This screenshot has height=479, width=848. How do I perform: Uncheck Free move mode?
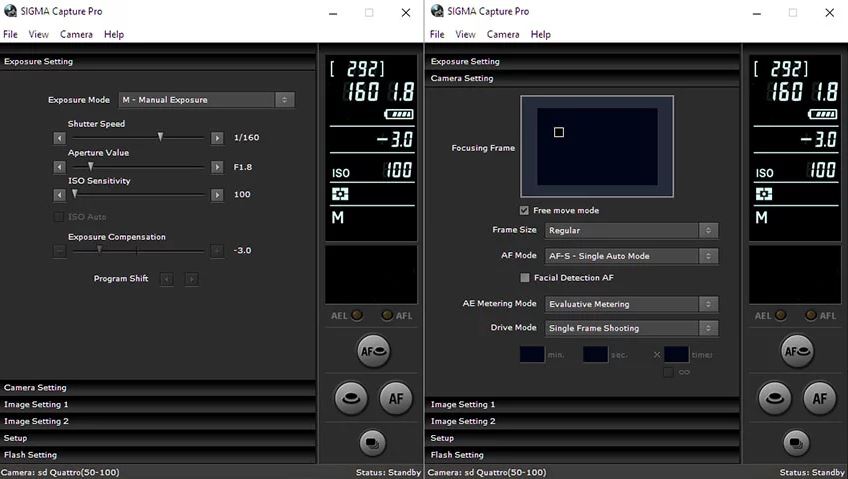[x=524, y=210]
